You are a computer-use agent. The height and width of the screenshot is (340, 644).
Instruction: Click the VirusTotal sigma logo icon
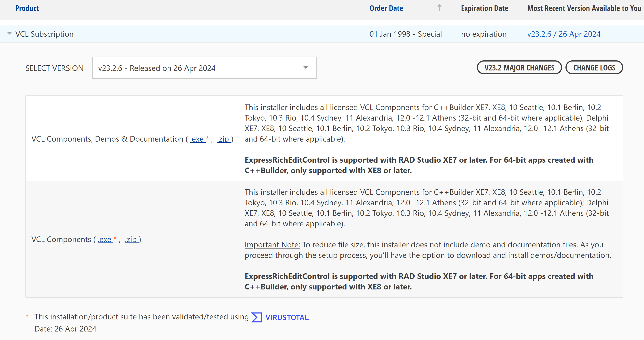tap(256, 317)
